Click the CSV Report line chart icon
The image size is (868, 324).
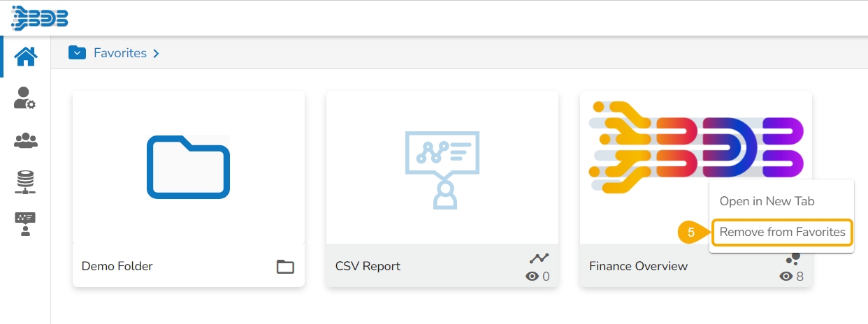point(539,258)
